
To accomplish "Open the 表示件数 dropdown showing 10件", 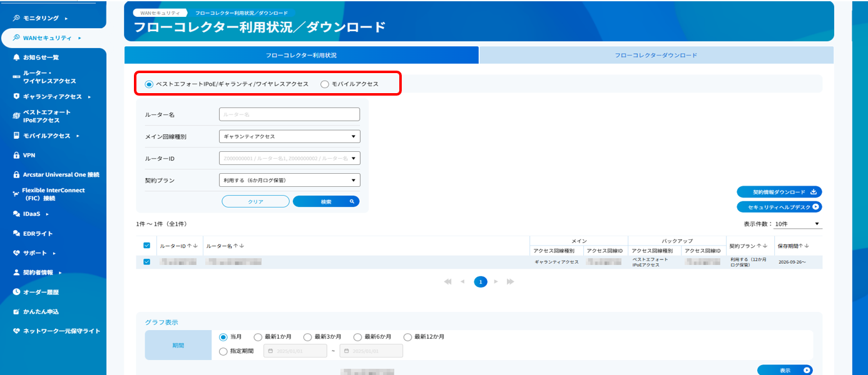I will (797, 224).
